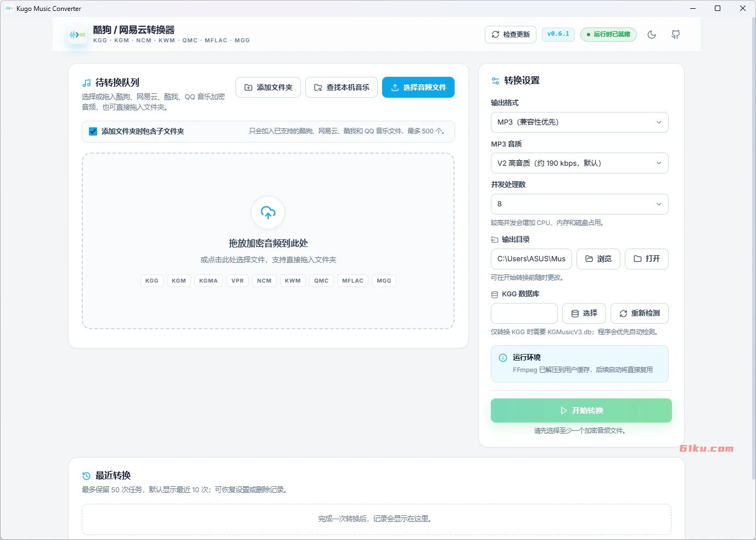
Task: Click the cloud upload icon
Action: [x=268, y=212]
